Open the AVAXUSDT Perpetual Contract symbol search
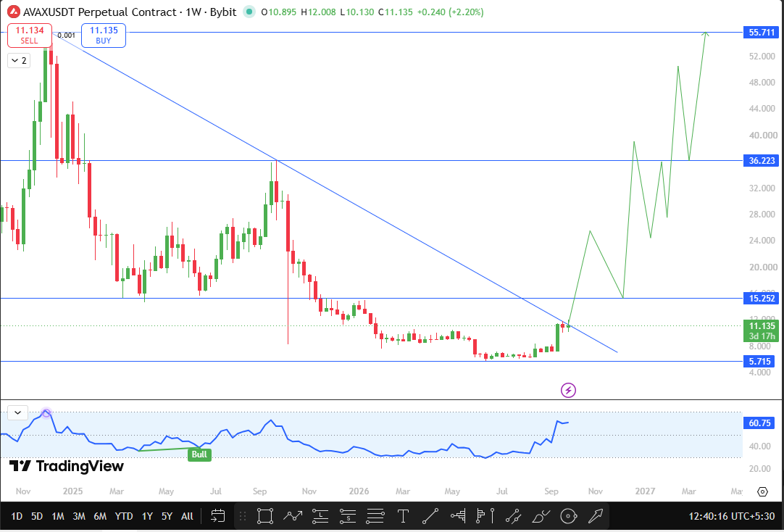This screenshot has height=532, width=784. coord(99,12)
